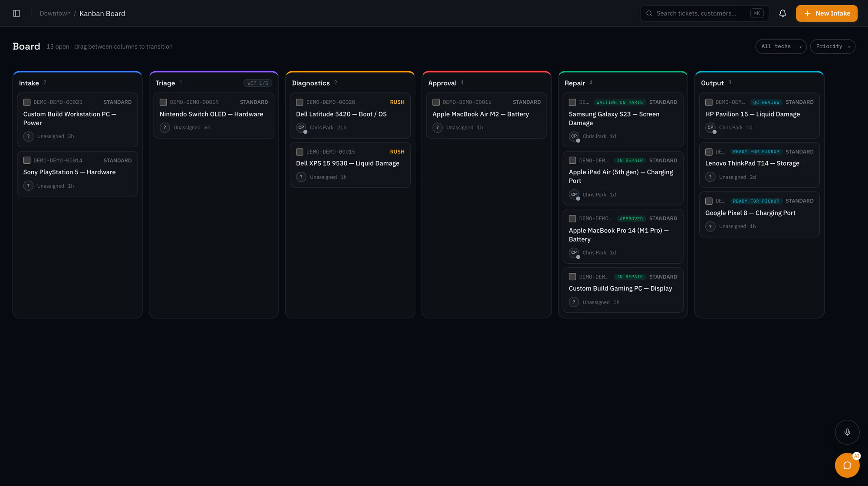Activate the microphone voice button

coord(847,432)
